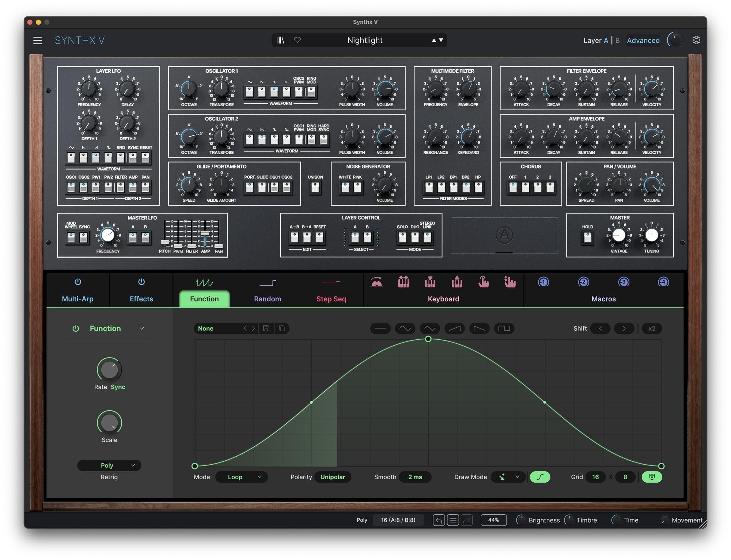Viewport: 731px width, 560px height.
Task: Select the sine wave function shape
Action: (x=405, y=328)
